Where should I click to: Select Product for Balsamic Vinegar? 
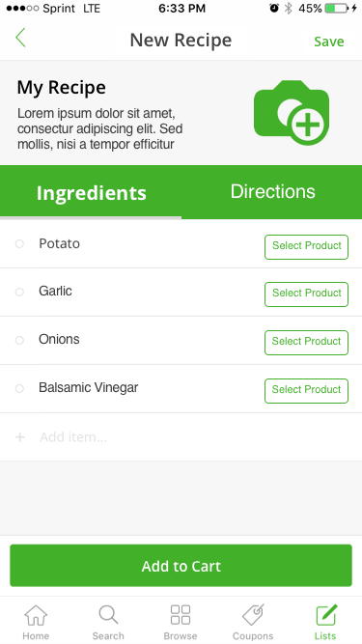[x=307, y=391]
